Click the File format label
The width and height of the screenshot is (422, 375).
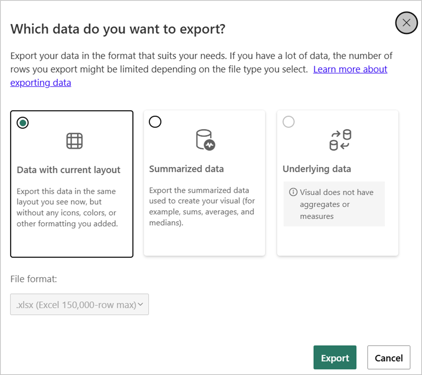click(34, 279)
